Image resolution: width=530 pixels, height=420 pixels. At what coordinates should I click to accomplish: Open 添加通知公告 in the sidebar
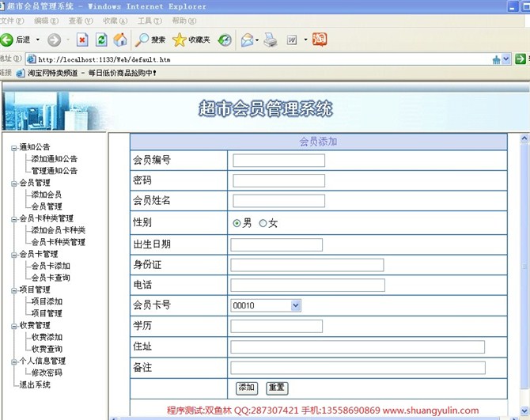point(55,159)
